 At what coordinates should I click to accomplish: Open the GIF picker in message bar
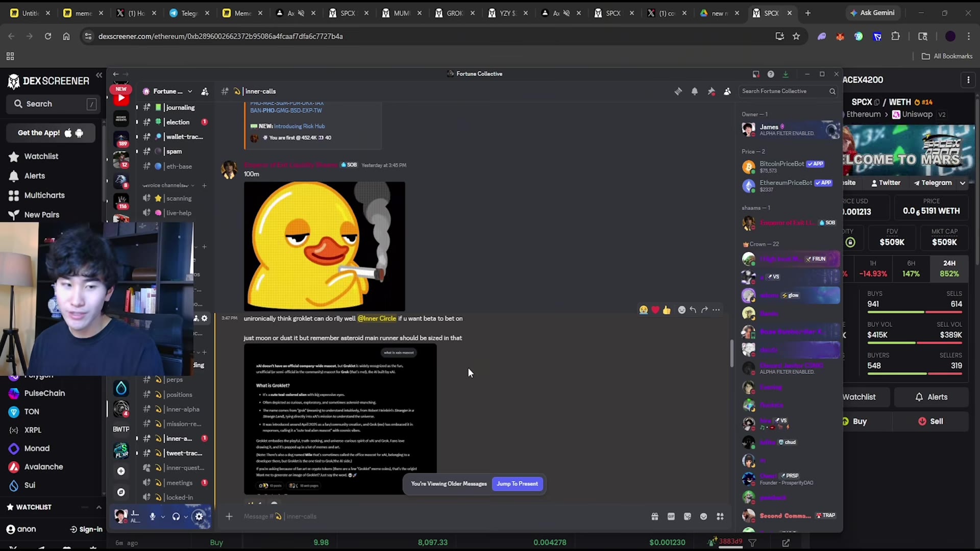671,516
